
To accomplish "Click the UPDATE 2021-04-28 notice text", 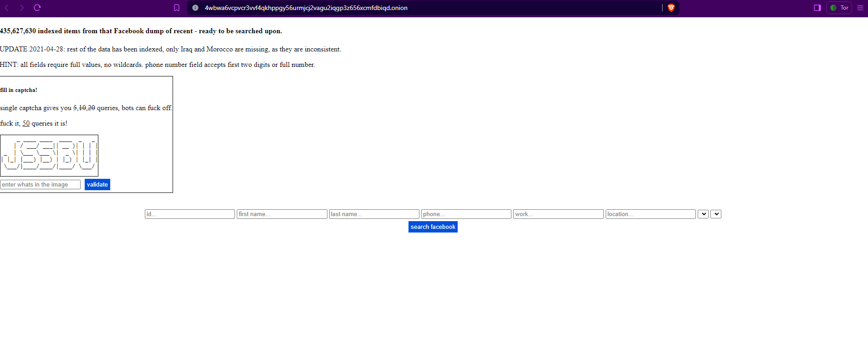I will 170,49.
